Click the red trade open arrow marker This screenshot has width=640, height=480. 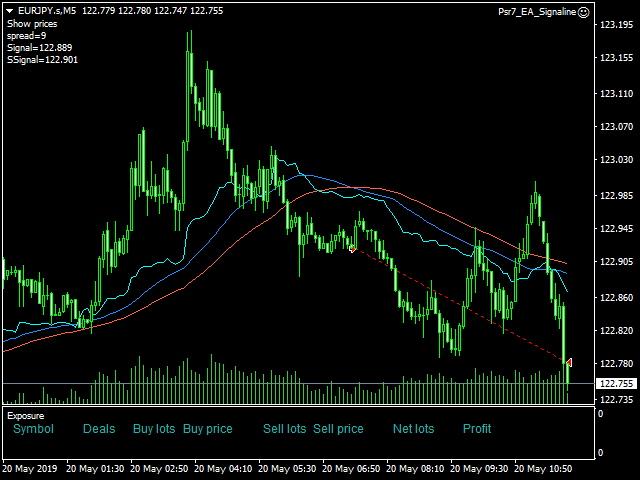click(352, 249)
